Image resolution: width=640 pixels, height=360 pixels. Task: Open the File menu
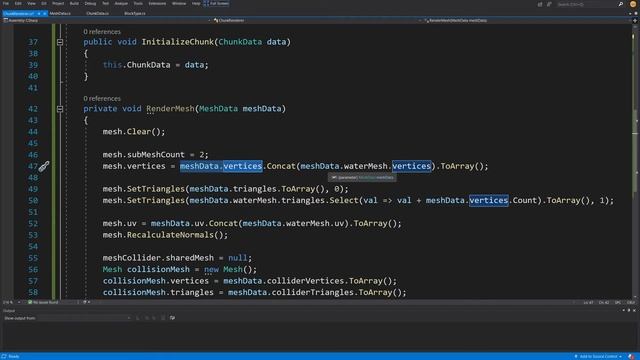(6, 3)
